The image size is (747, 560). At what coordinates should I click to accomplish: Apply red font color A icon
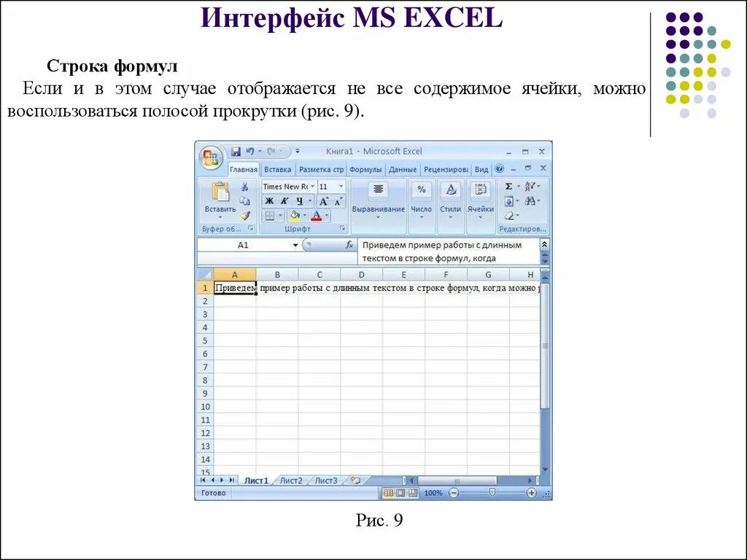tap(317, 216)
